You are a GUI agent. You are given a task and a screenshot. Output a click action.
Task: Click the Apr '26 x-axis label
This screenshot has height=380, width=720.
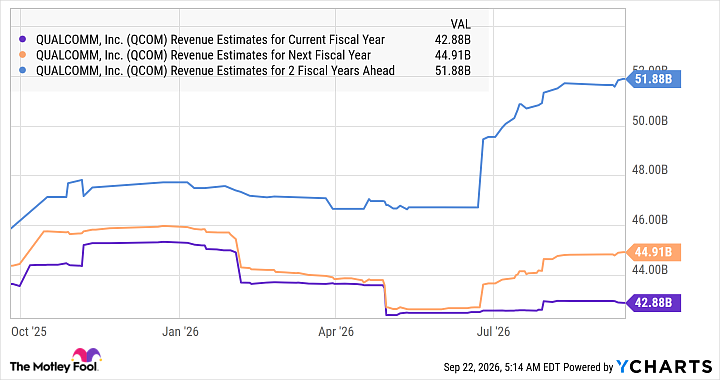336,331
